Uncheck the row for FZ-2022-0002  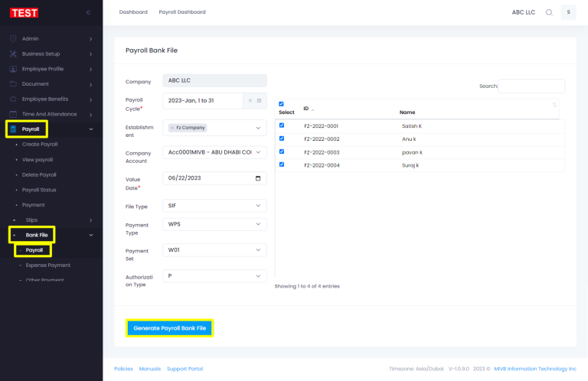[282, 138]
